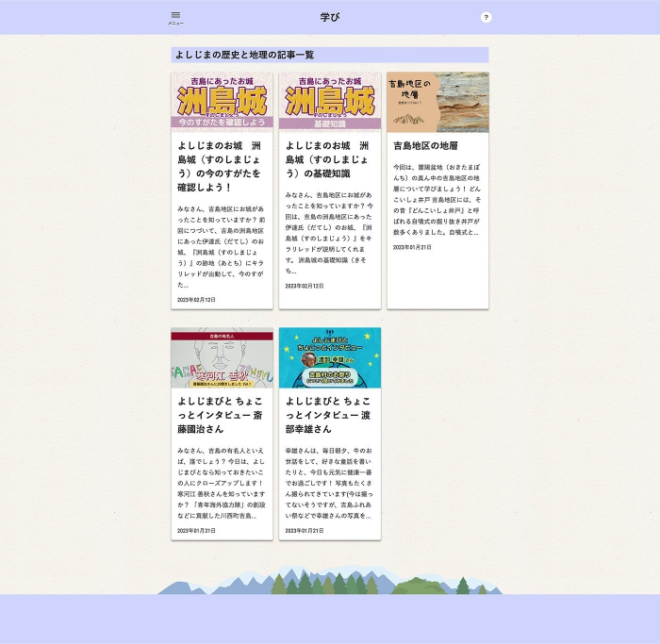Select the 吉島地区の地層 article title
Screen dimensions: 660x644
[425, 146]
